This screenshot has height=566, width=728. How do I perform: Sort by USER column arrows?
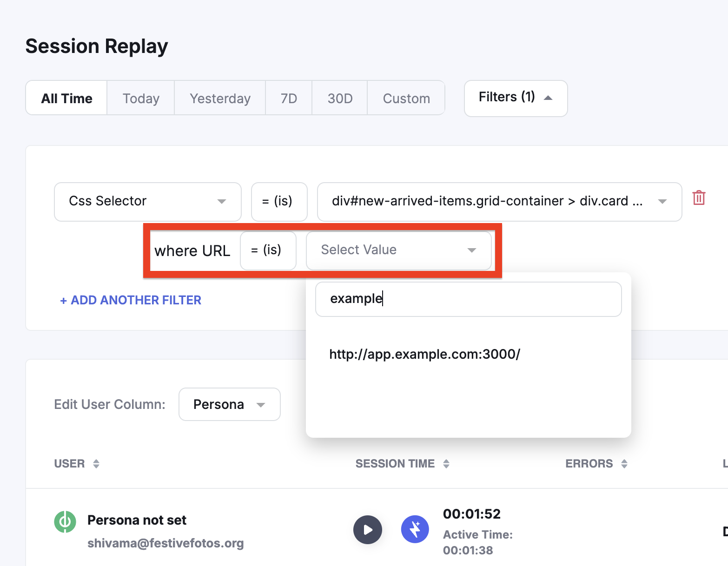pyautogui.click(x=96, y=464)
